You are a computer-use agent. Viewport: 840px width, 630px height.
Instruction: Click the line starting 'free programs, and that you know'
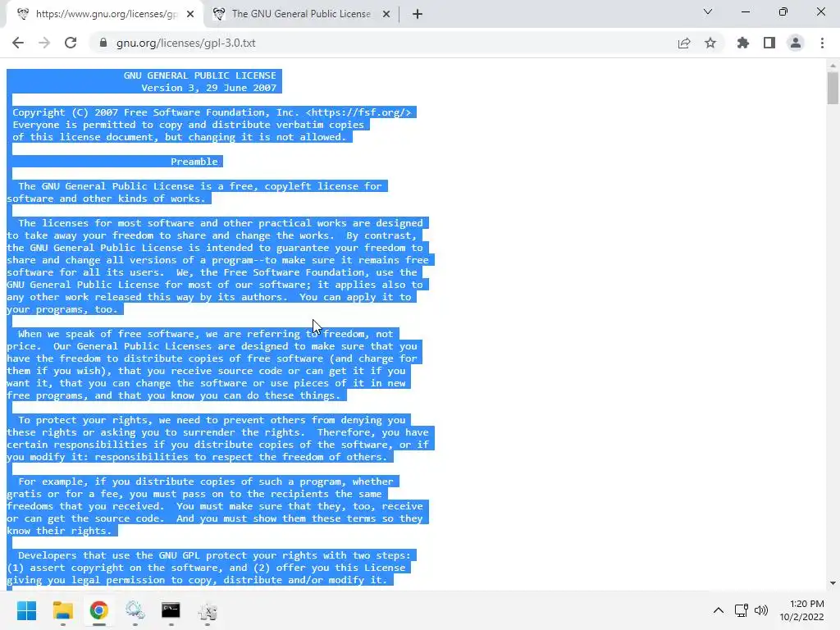tap(174, 396)
